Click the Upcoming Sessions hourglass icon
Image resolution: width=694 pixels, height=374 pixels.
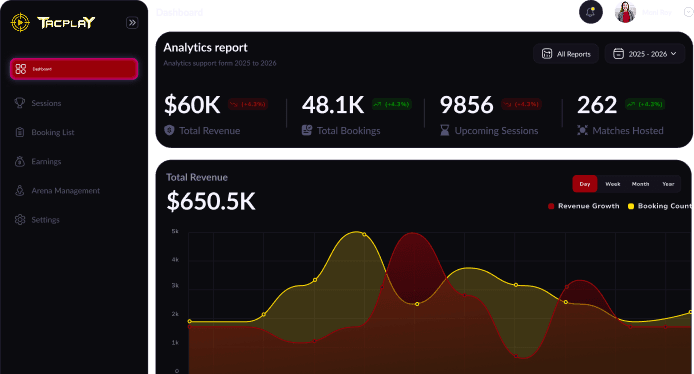point(444,131)
